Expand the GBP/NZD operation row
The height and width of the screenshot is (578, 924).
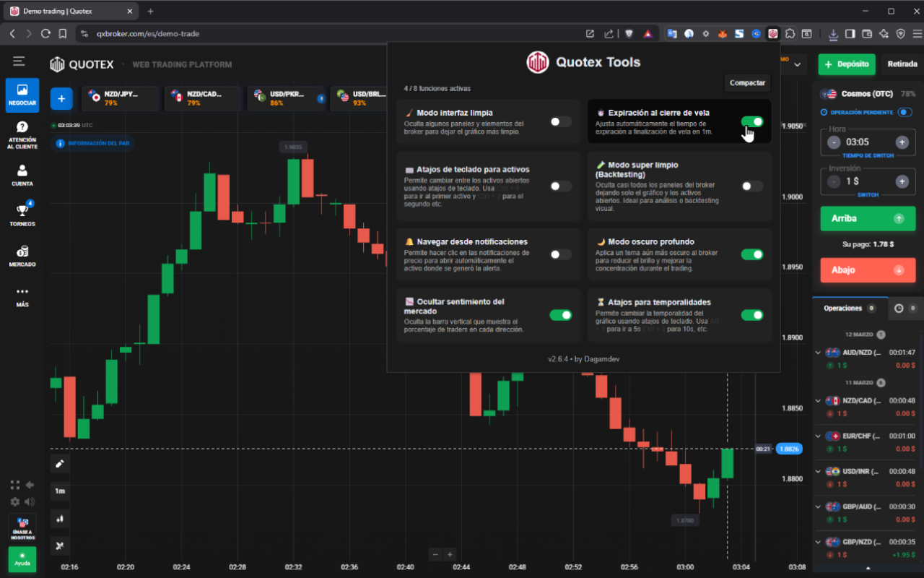[x=818, y=542]
